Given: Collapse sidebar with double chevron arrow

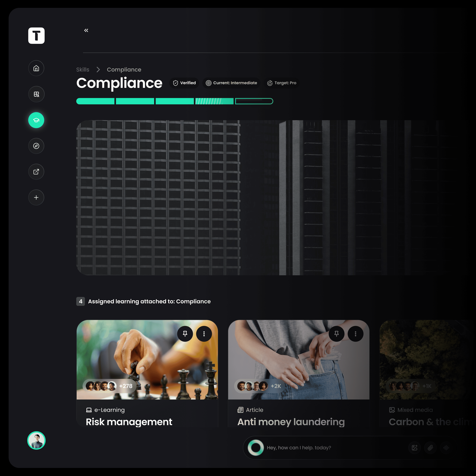Looking at the screenshot, I should [x=86, y=30].
